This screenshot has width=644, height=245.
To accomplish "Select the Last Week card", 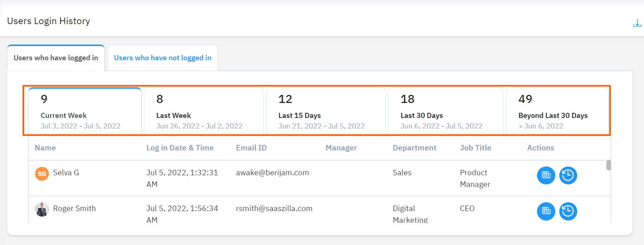I will [204, 111].
